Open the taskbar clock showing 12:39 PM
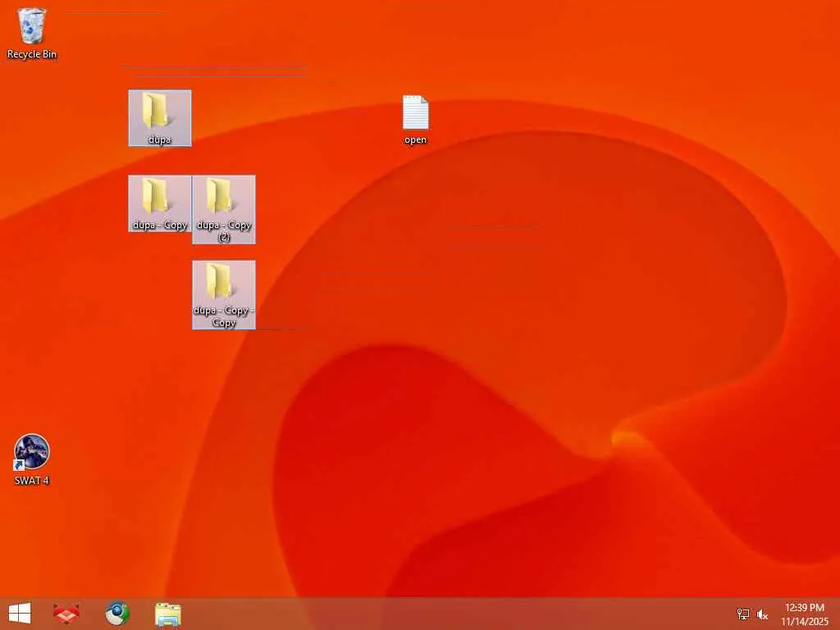The image size is (840, 630). click(804, 614)
